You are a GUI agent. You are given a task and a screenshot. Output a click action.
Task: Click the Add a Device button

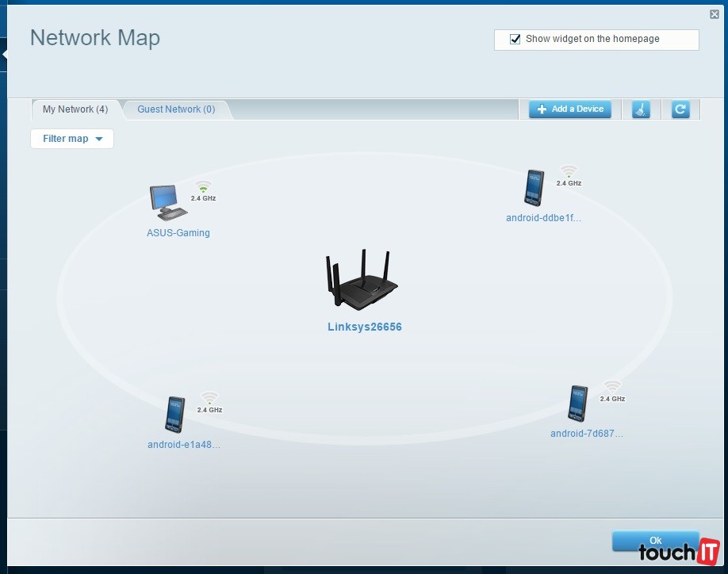point(570,109)
